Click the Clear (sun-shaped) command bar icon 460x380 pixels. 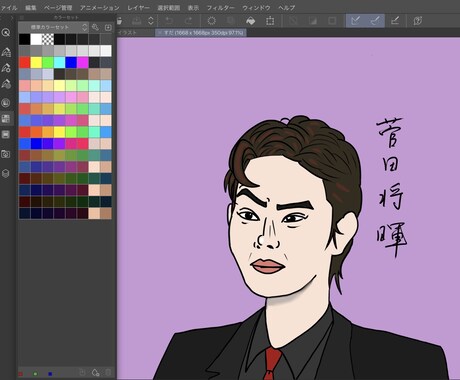(211, 21)
